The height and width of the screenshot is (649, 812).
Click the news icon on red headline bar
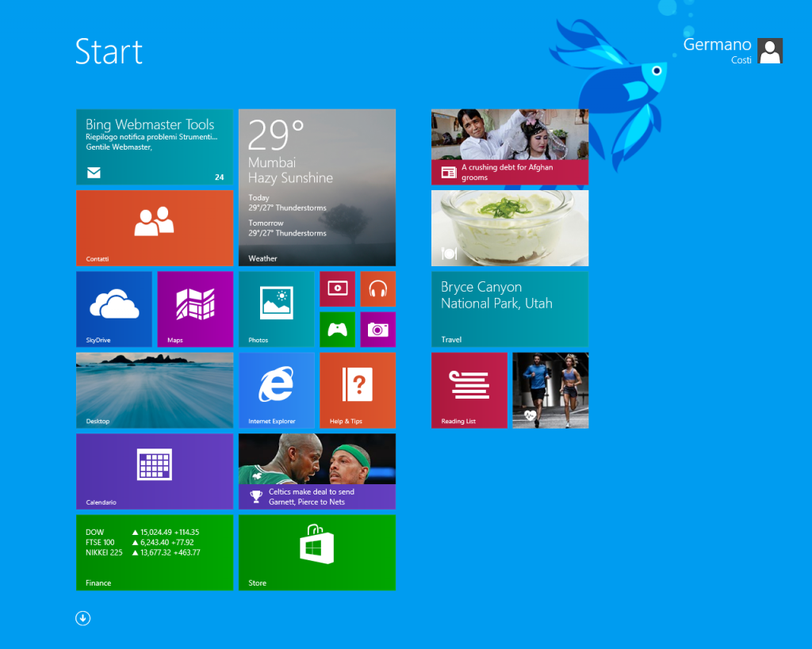[449, 172]
